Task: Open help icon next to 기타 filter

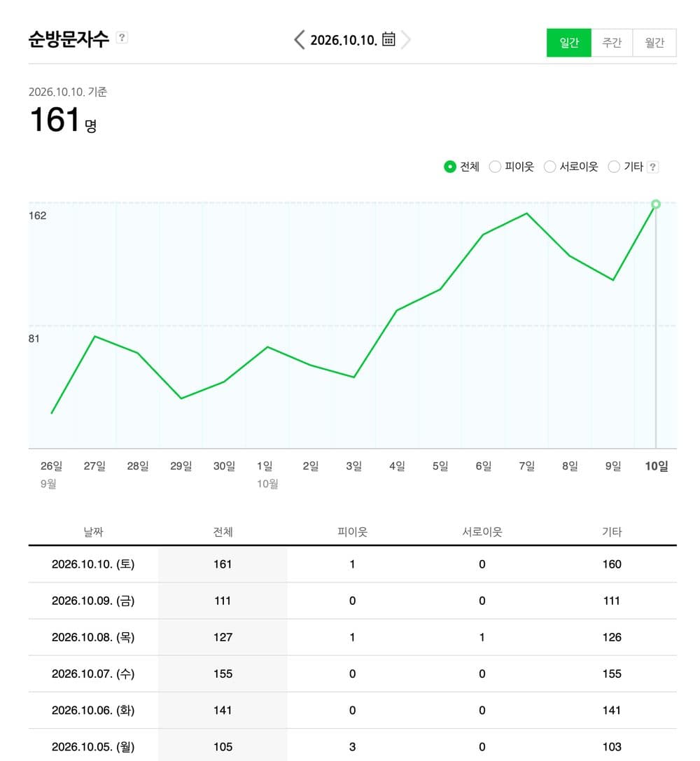Action: click(653, 167)
